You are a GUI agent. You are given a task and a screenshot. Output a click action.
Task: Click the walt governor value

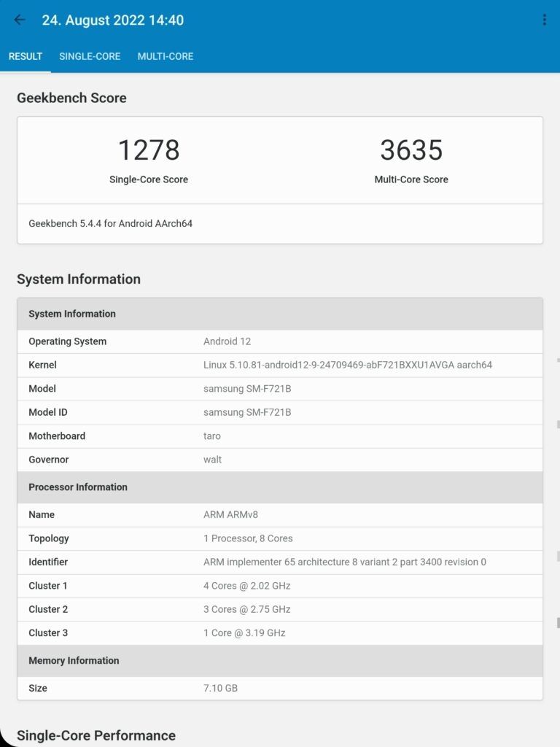tap(212, 460)
